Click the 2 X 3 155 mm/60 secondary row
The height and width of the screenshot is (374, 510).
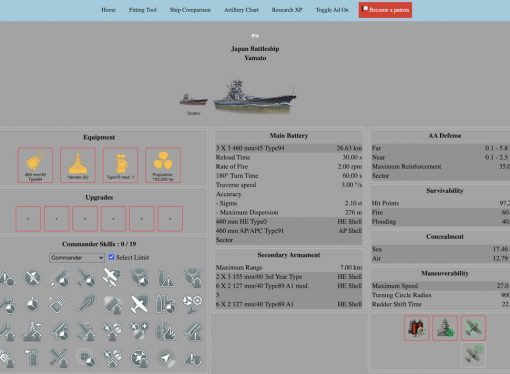point(289,277)
